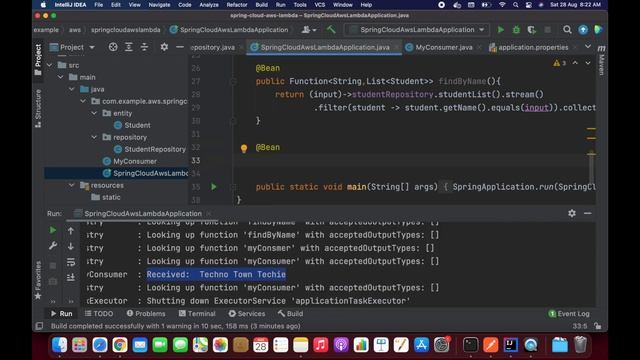This screenshot has width=640, height=360.
Task: Collapse the src folder
Action: (x=50, y=65)
